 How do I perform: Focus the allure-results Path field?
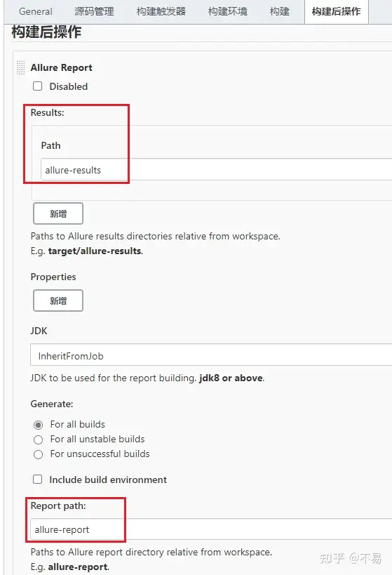tap(216, 169)
